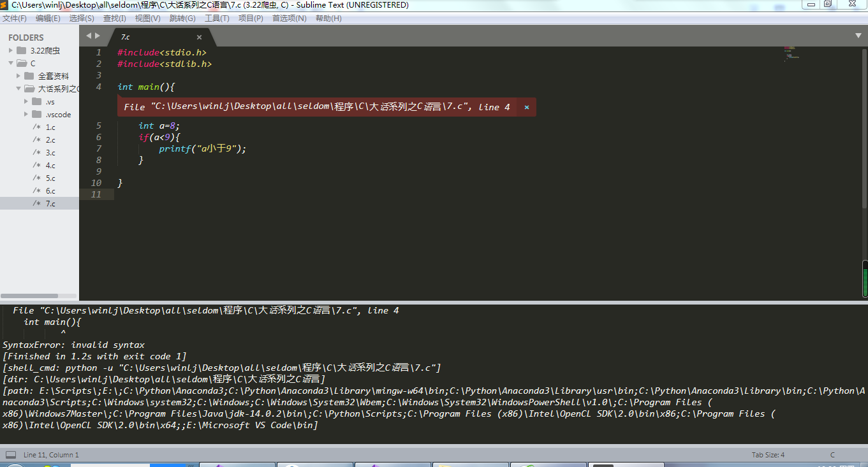Click '[Finished in 1.2s with exit code 1]' text
Image resolution: width=868 pixels, height=467 pixels.
pos(94,356)
